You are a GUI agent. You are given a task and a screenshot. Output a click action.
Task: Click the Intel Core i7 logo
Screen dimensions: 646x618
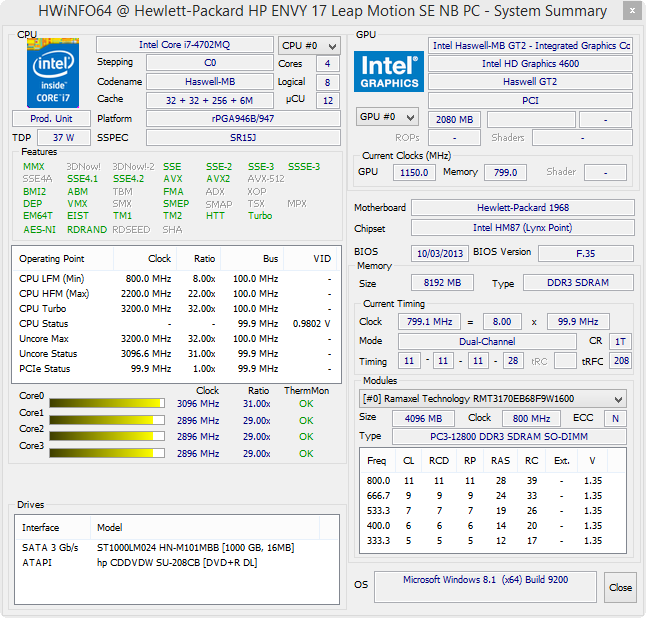(52, 72)
